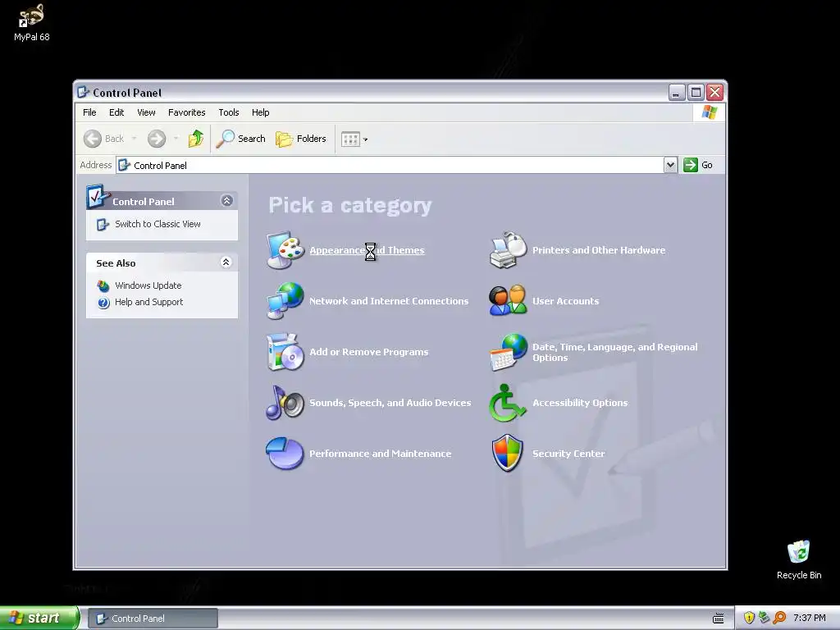Click the Back arrow button
This screenshot has width=840, height=630.
click(104, 139)
